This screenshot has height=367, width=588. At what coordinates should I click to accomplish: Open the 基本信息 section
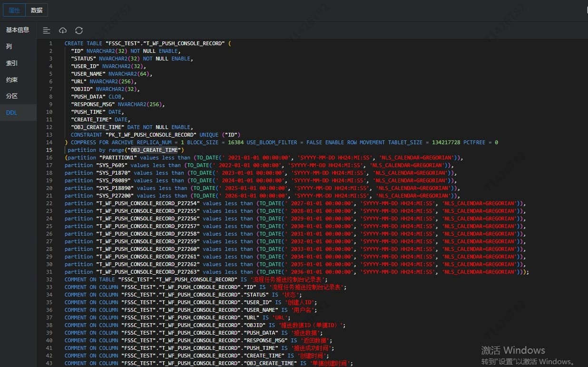click(x=18, y=30)
